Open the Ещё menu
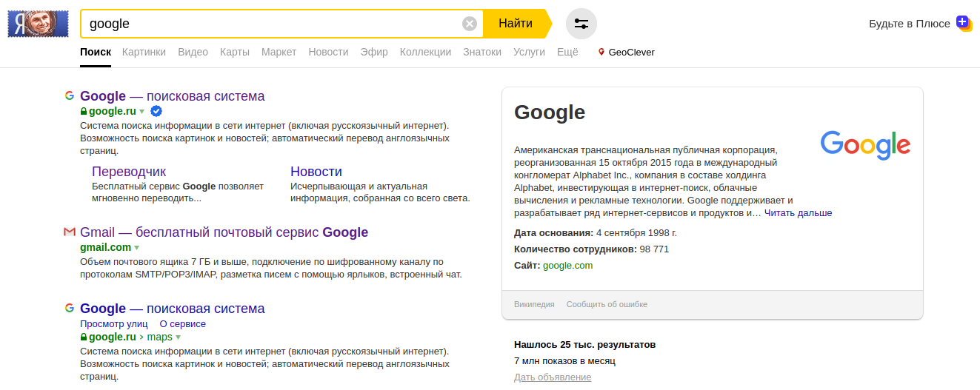This screenshot has height=390, width=980. click(x=567, y=53)
